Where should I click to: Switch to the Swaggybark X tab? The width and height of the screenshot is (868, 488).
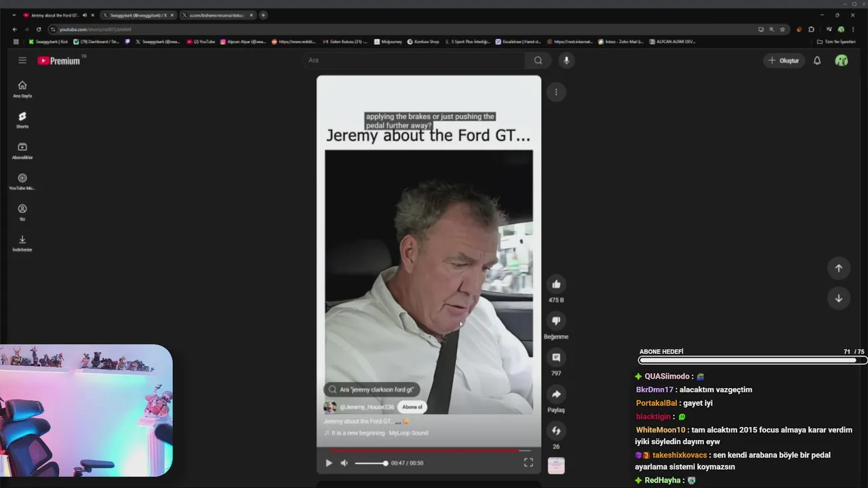[139, 15]
